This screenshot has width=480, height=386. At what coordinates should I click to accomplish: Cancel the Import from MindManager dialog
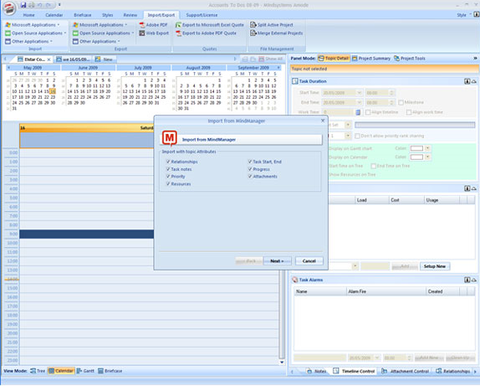tap(309, 261)
